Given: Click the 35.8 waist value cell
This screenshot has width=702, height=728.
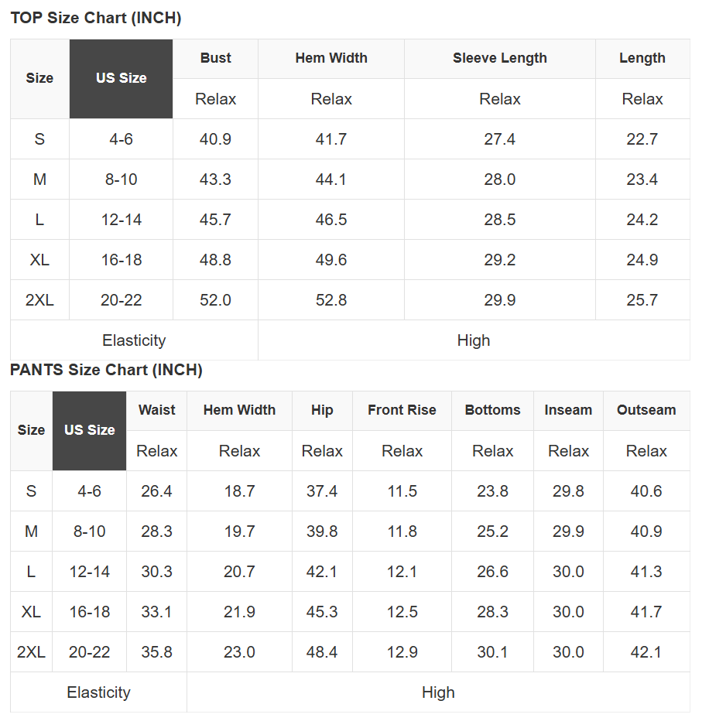Looking at the screenshot, I should [x=157, y=652].
